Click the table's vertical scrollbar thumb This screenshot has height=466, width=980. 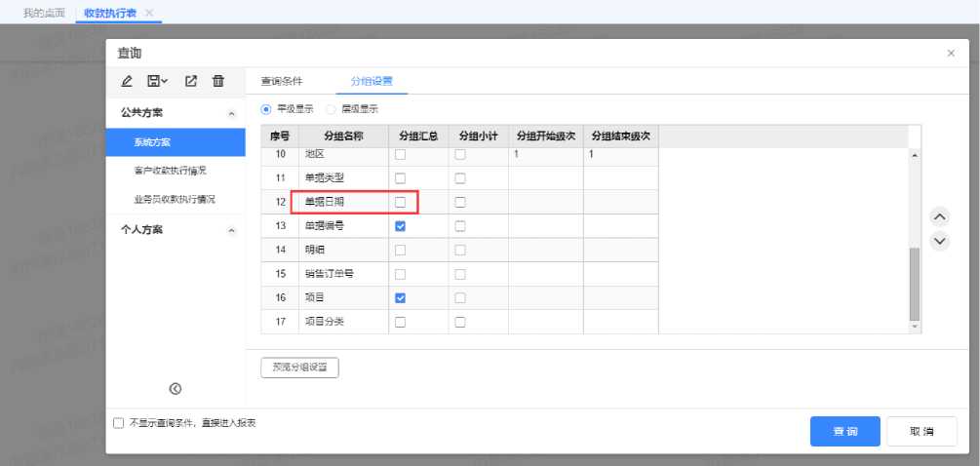pos(915,284)
